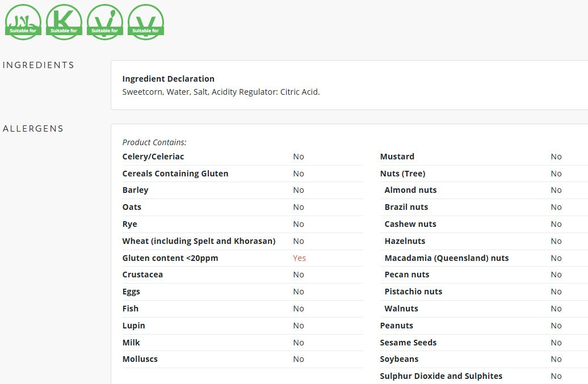The width and height of the screenshot is (588, 384).
Task: Click the 'Nuts (Tree)' allergen label
Action: (x=402, y=174)
